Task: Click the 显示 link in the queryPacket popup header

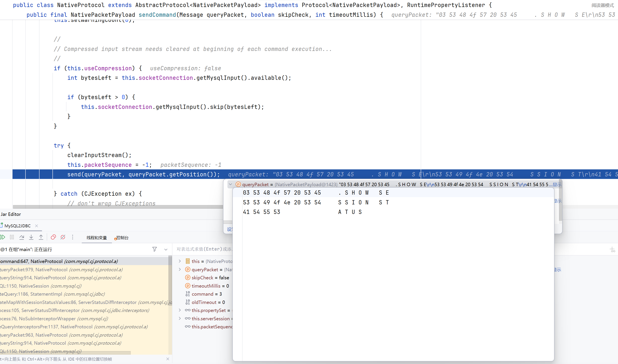Action: coord(557,184)
